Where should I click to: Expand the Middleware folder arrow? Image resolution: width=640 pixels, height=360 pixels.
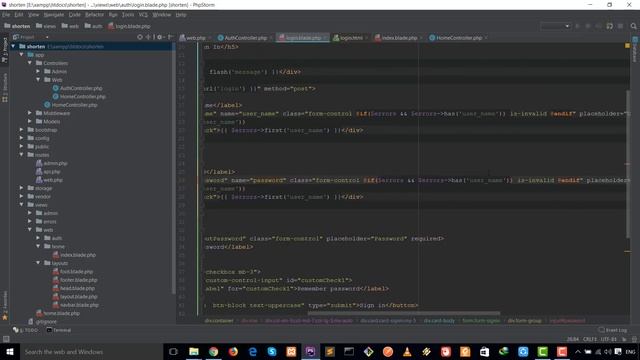click(30, 113)
